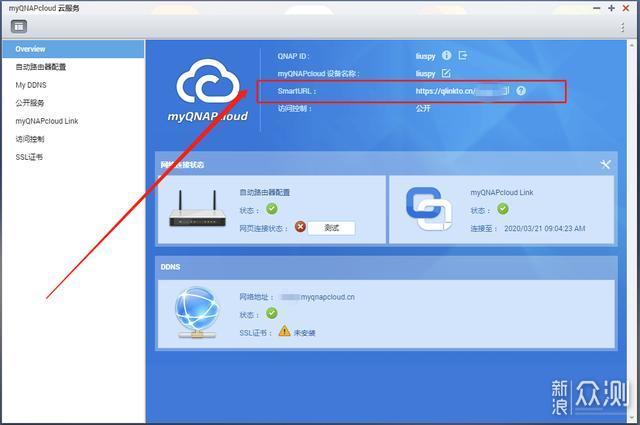Open the https://qlinkto.cn SmartURL link
The height and width of the screenshot is (425, 640).
[x=462, y=91]
